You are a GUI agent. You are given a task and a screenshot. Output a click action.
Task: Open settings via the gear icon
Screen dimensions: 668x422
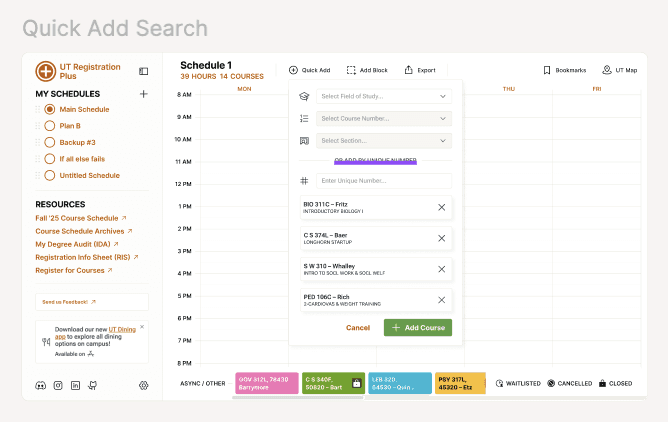coord(144,385)
